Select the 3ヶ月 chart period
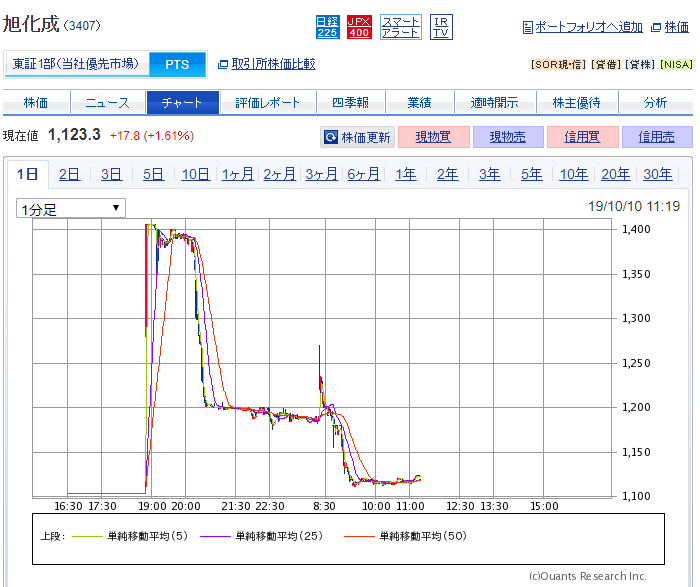Image resolution: width=700 pixels, height=587 pixels. (x=321, y=174)
